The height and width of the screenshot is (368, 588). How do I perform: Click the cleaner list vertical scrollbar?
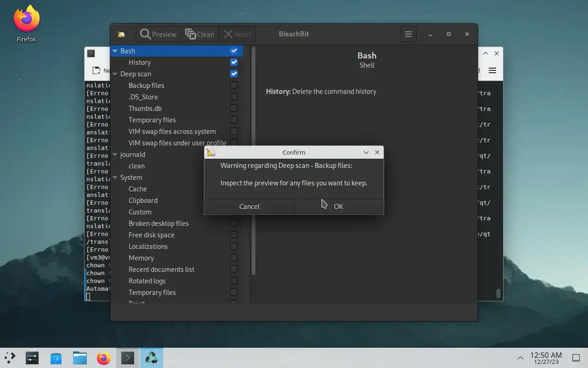coord(253,160)
